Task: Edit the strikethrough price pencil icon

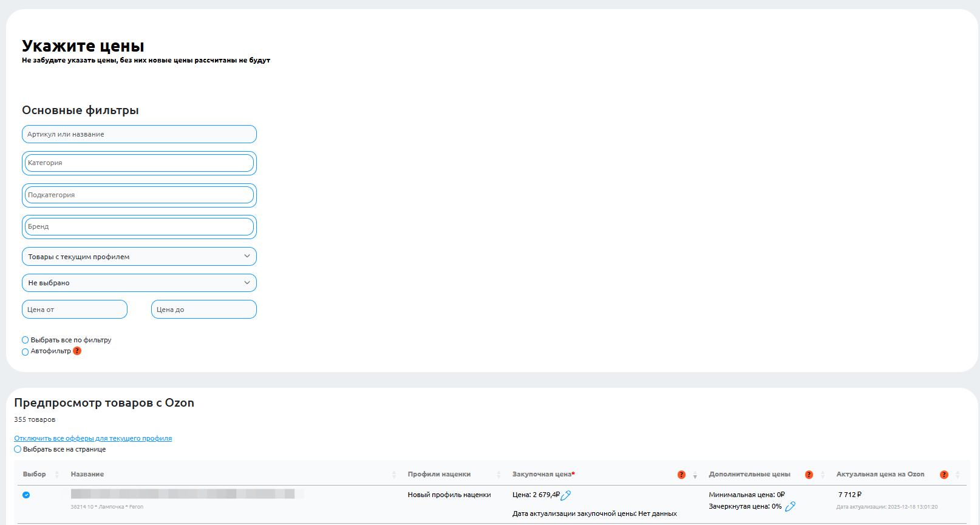Action: click(x=790, y=506)
